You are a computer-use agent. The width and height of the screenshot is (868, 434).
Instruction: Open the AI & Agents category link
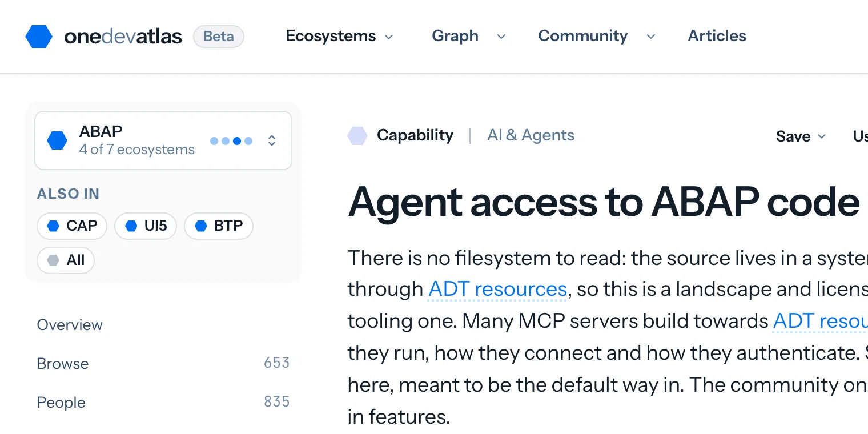point(531,135)
